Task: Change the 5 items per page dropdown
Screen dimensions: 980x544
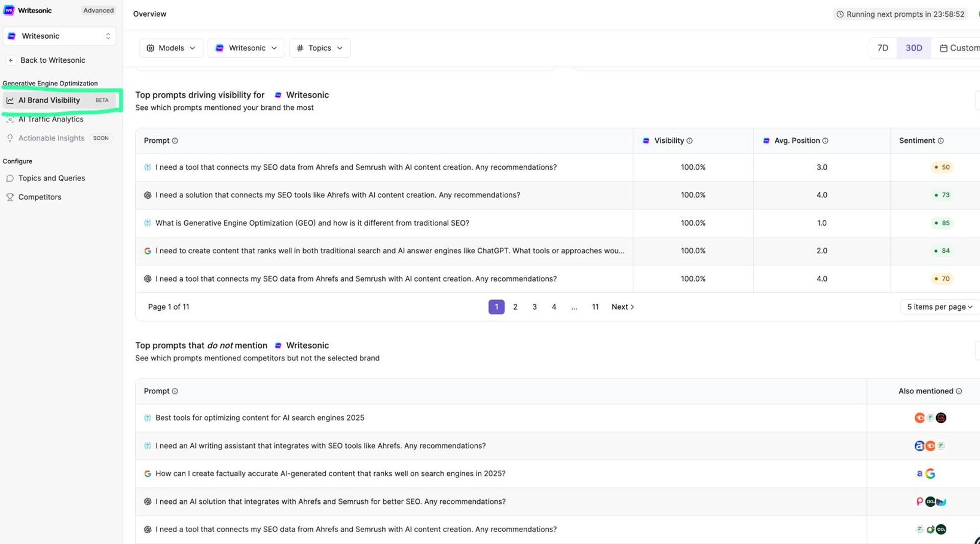Action: 940,307
